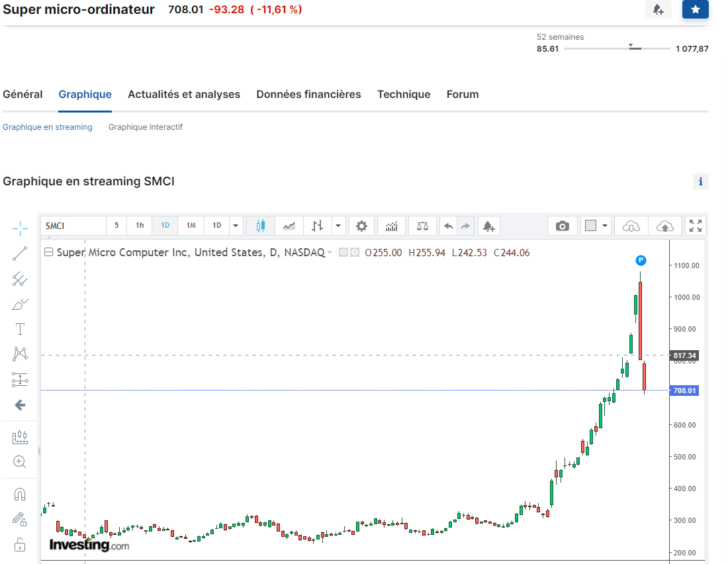728x564 pixels.
Task: Switch to area chart style
Action: tap(289, 226)
